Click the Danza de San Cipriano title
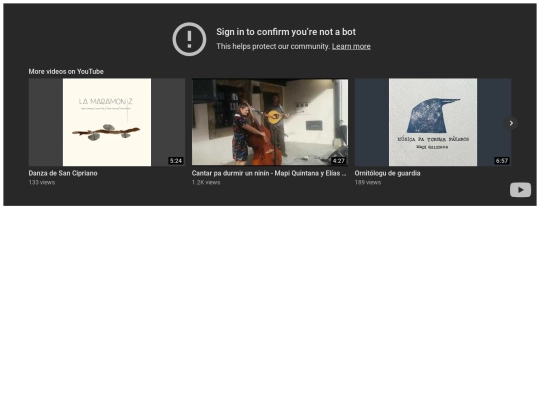The height and width of the screenshot is (405, 540). [x=63, y=173]
